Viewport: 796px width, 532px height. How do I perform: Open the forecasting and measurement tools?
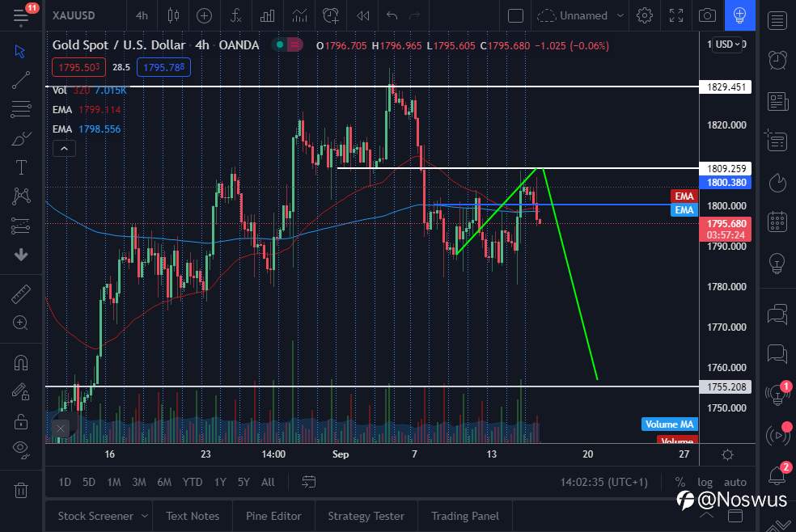21,226
